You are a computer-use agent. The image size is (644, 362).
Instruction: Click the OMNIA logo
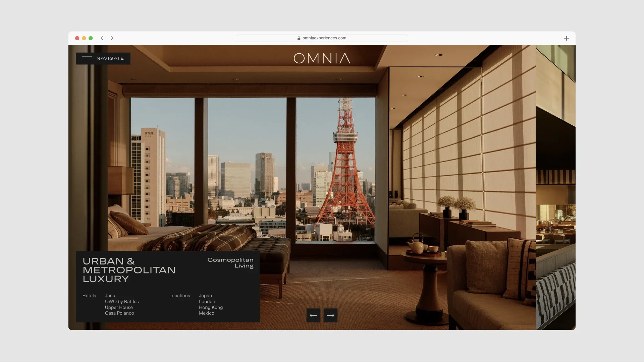coord(322,58)
